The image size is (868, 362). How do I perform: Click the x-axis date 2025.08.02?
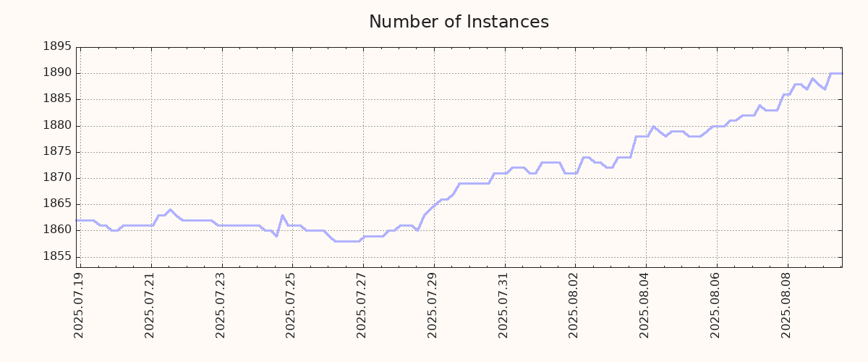click(575, 305)
